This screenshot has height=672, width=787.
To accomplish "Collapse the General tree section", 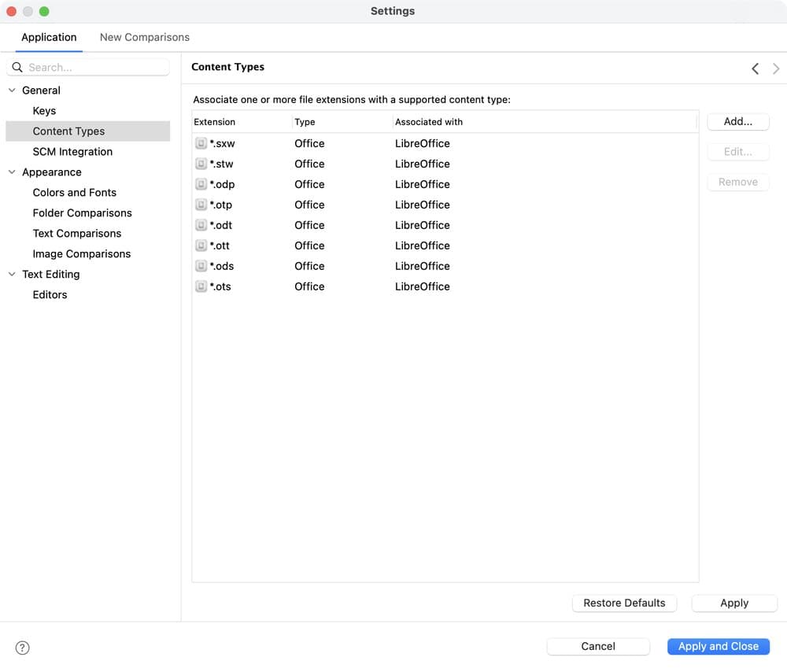I will pos(12,90).
